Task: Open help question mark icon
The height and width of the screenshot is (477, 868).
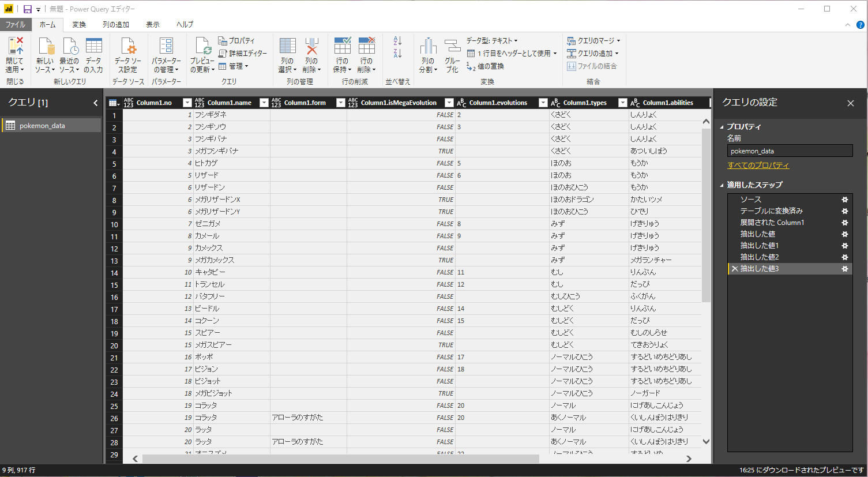Action: (x=860, y=25)
